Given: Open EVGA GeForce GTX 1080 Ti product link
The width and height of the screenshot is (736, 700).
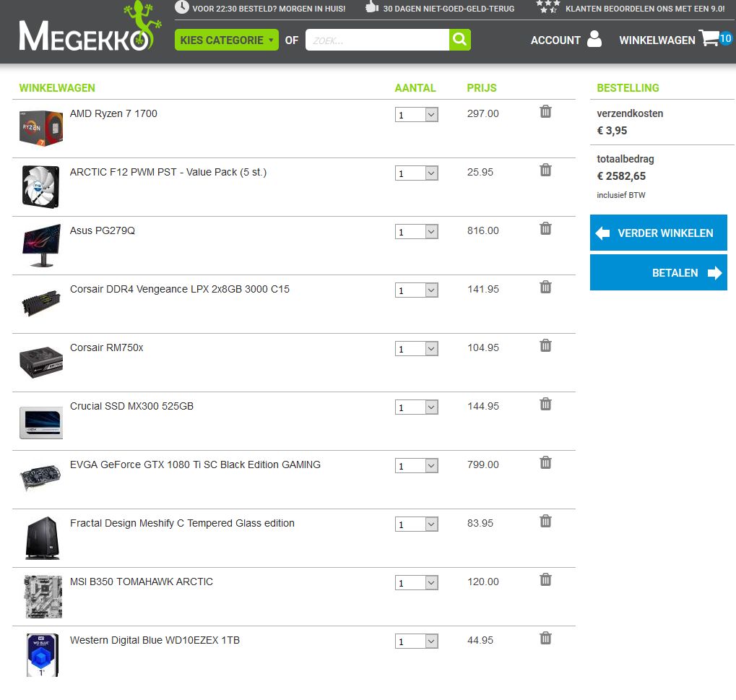Looking at the screenshot, I should tap(195, 464).
